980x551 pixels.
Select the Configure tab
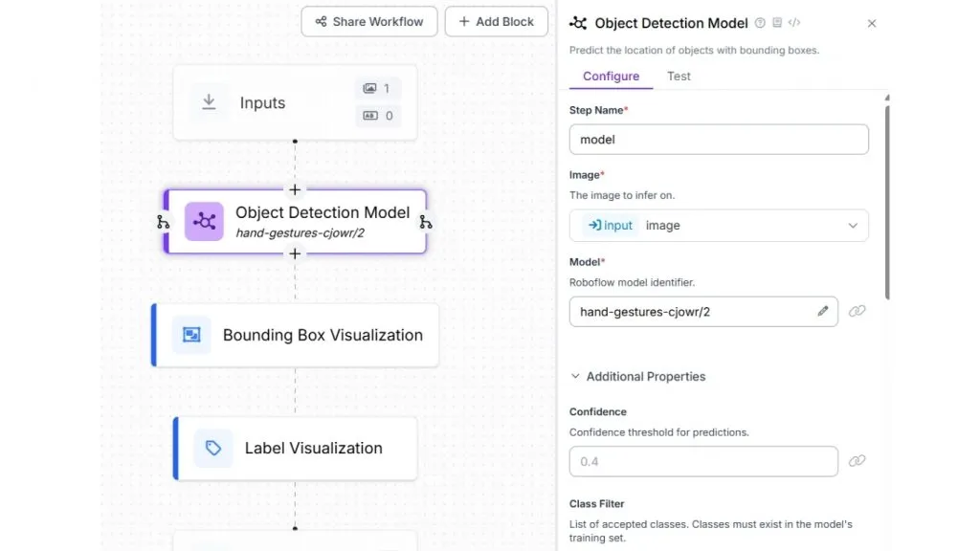click(x=611, y=77)
